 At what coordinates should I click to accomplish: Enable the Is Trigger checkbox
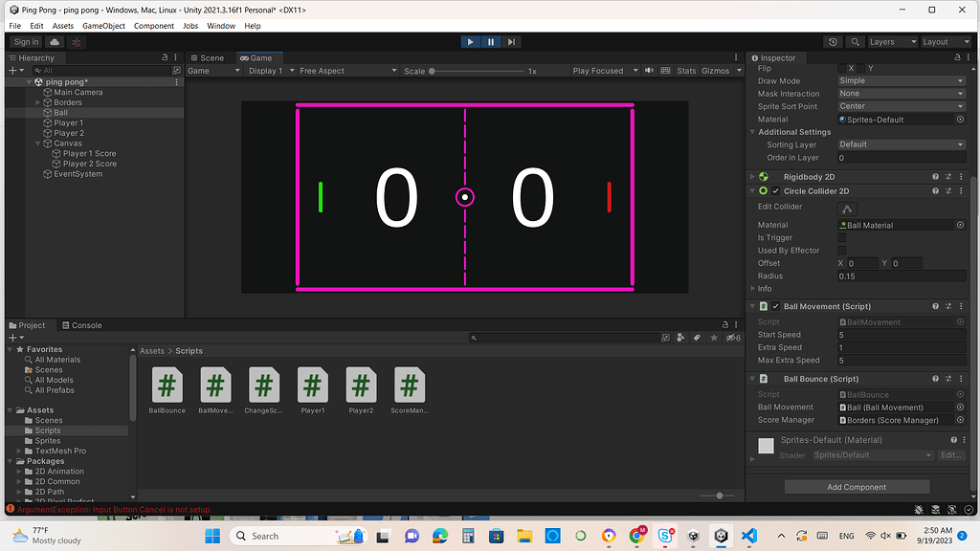pyautogui.click(x=842, y=238)
